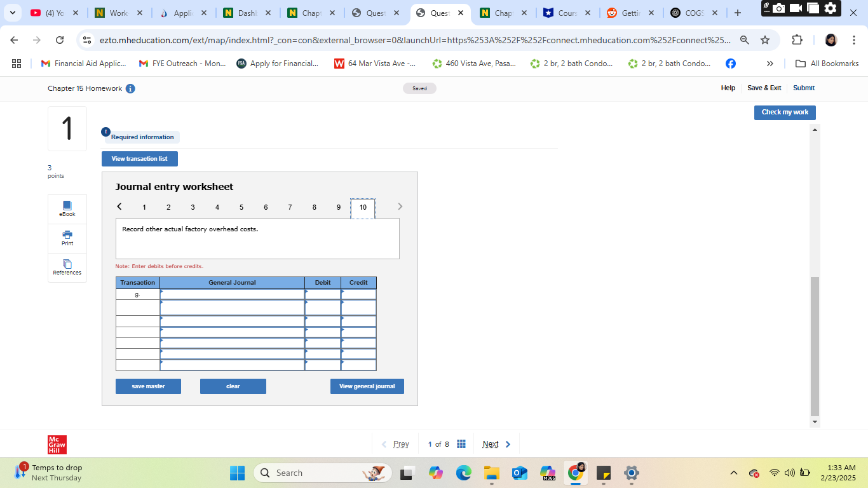Select journal entry tab 3
This screenshot has height=488, width=868.
click(x=193, y=207)
